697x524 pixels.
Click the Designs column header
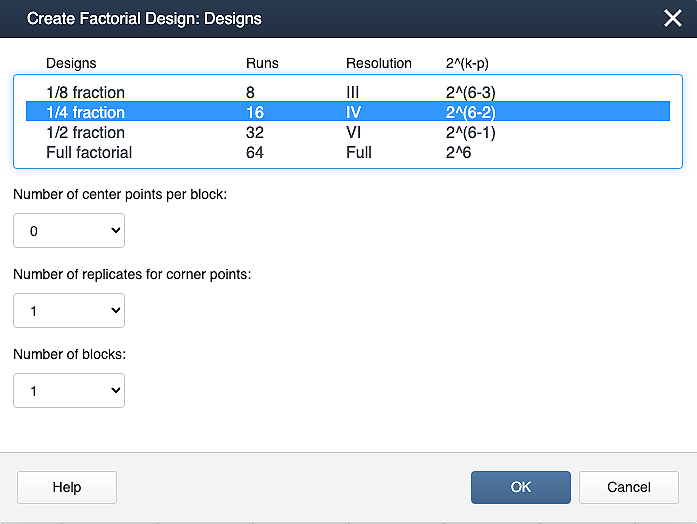click(x=71, y=63)
